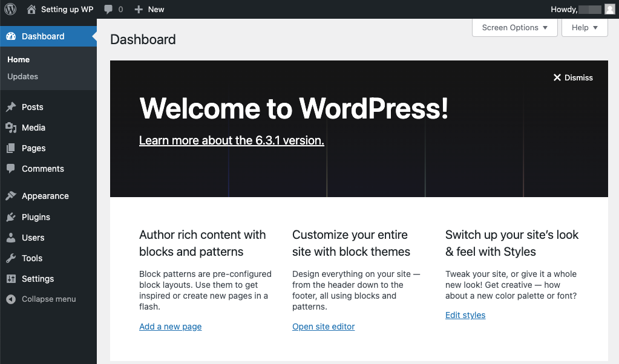This screenshot has width=619, height=364.
Task: Click the Dashboard gauge icon in sidebar
Action: (x=11, y=36)
